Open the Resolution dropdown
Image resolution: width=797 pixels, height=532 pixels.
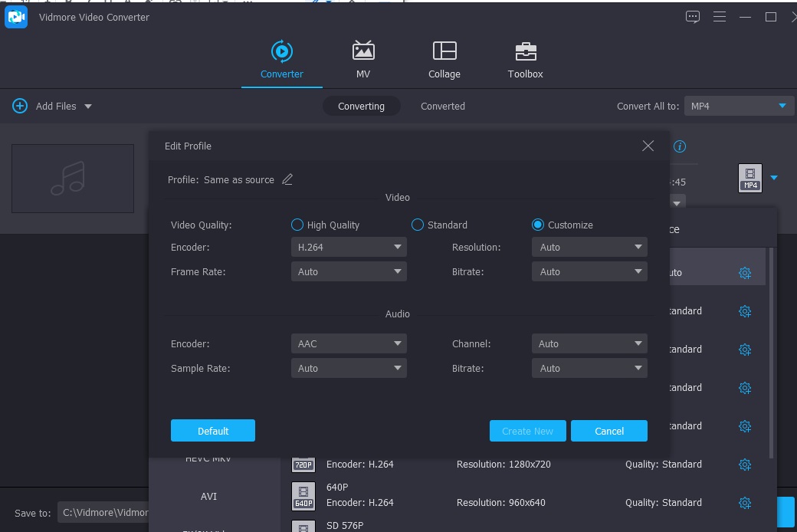pos(589,248)
